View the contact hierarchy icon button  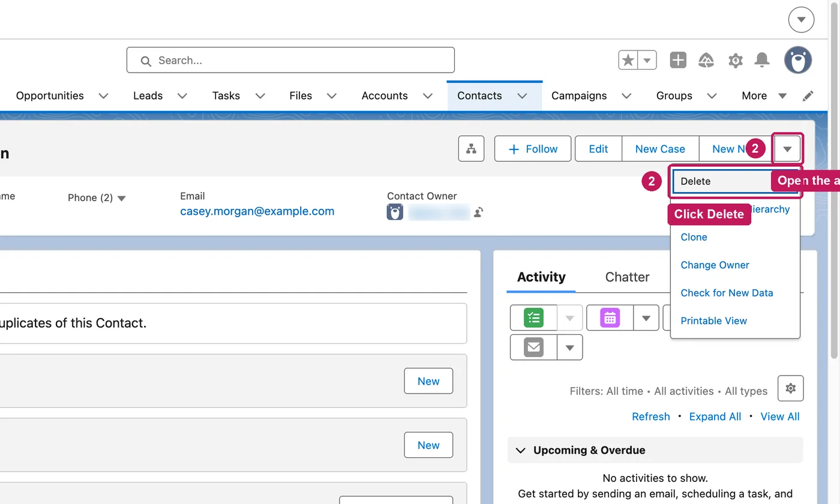click(x=471, y=149)
